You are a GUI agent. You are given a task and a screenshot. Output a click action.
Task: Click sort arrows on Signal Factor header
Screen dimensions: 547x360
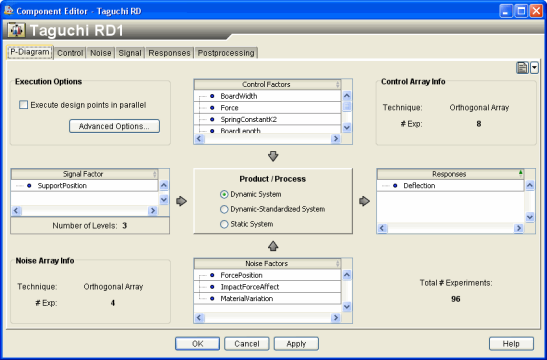(x=155, y=174)
